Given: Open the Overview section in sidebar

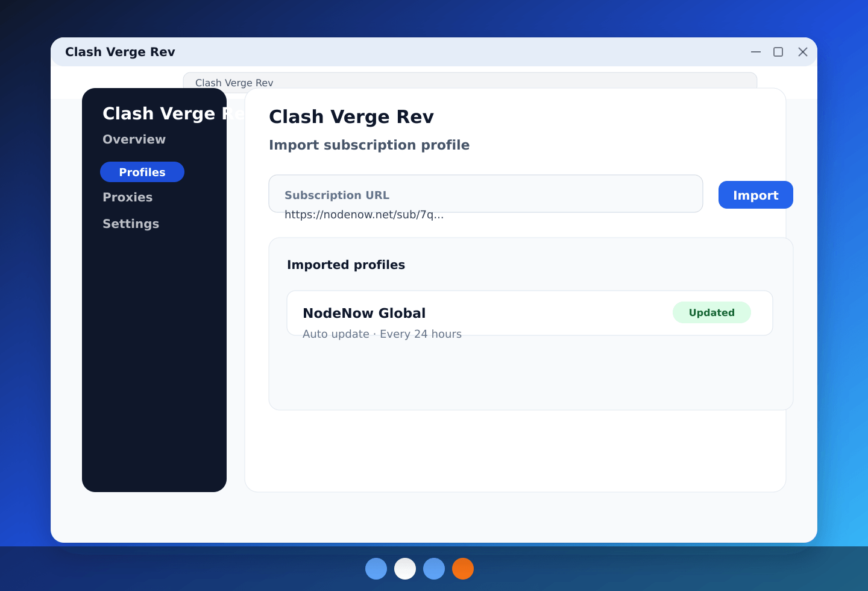Looking at the screenshot, I should coord(134,139).
